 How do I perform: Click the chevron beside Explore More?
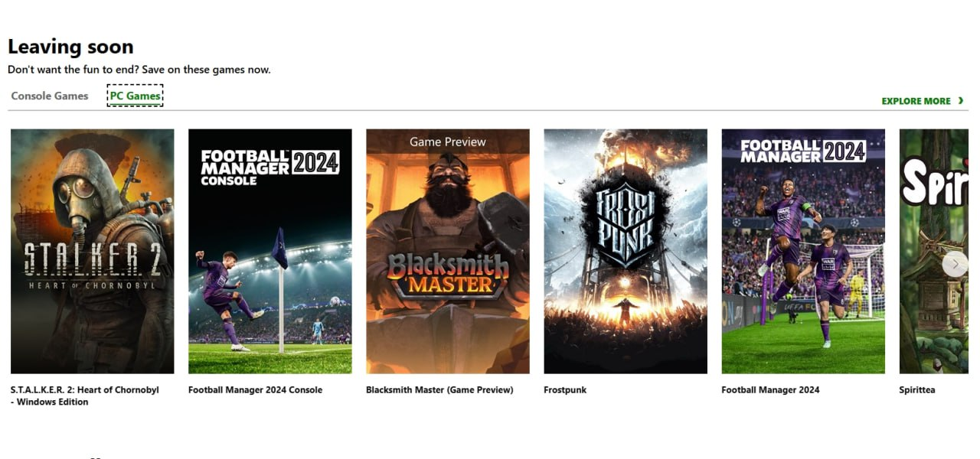(x=961, y=101)
